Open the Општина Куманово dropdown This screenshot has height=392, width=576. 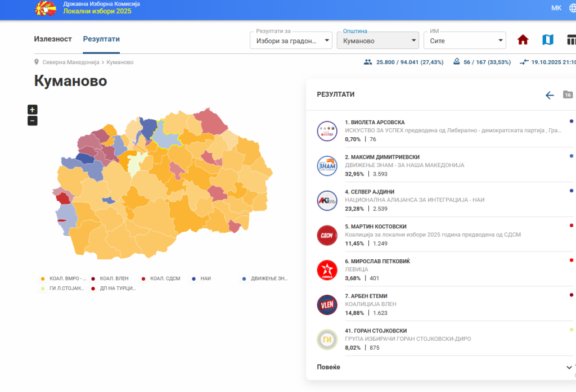tap(377, 40)
